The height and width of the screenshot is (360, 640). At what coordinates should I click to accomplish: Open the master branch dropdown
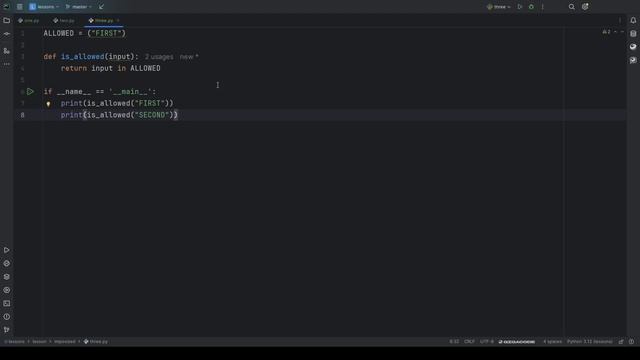coord(79,7)
